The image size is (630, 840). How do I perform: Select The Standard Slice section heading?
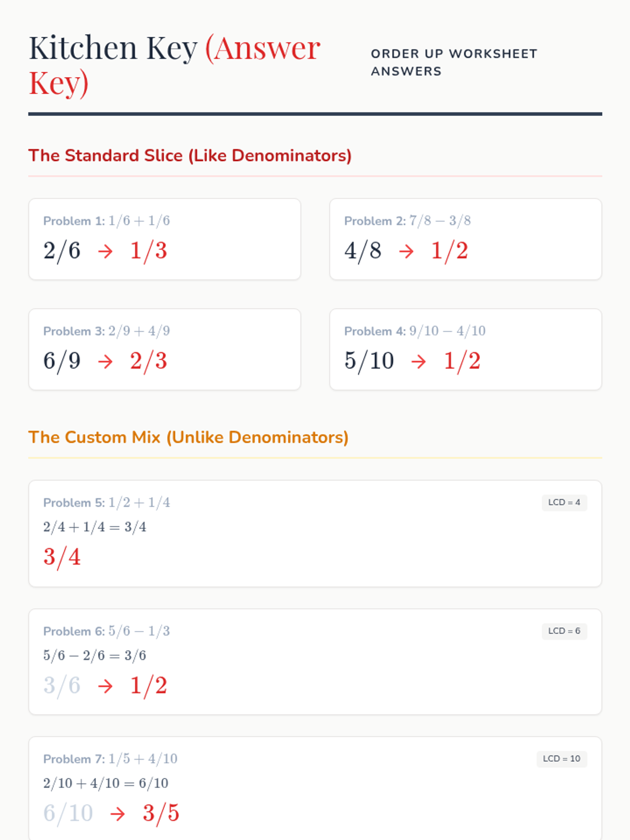[190, 156]
